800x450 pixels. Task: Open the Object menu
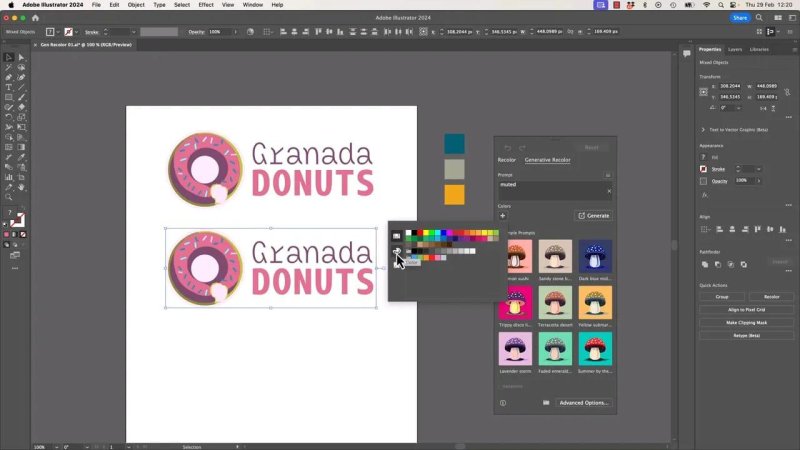tap(136, 5)
